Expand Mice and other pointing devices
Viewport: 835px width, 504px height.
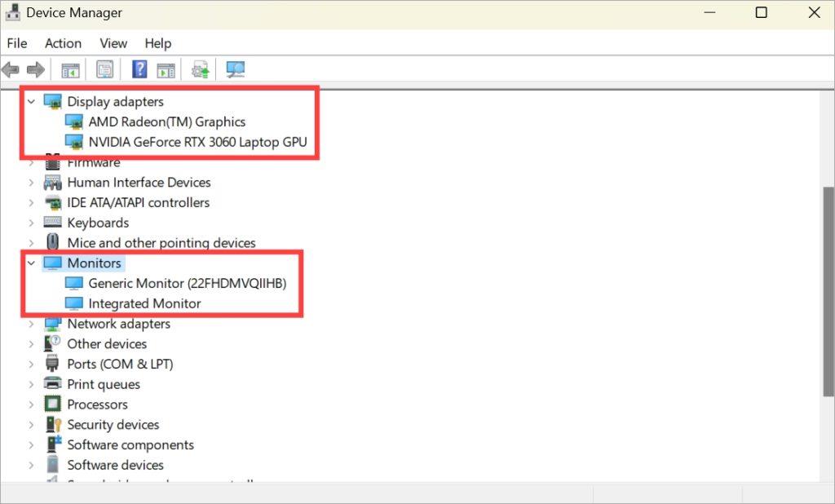click(x=32, y=243)
